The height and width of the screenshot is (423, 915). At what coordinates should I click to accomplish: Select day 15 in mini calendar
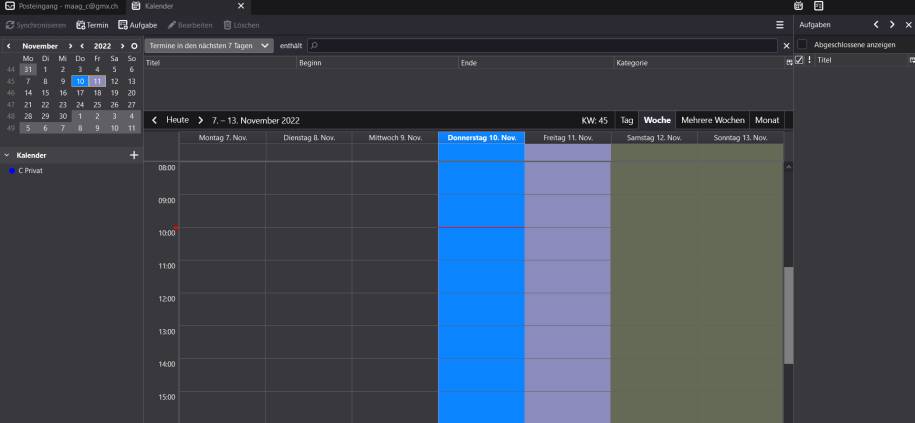point(46,93)
